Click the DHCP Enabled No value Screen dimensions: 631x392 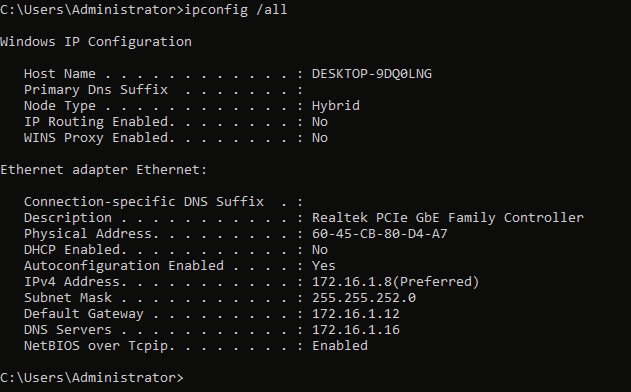click(320, 250)
